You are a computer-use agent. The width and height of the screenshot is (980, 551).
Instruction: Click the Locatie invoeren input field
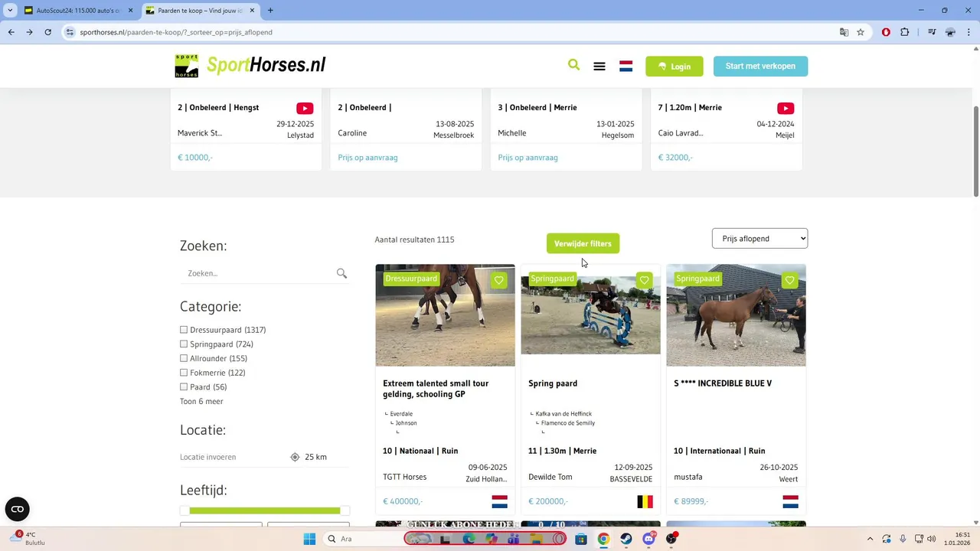[x=232, y=457]
